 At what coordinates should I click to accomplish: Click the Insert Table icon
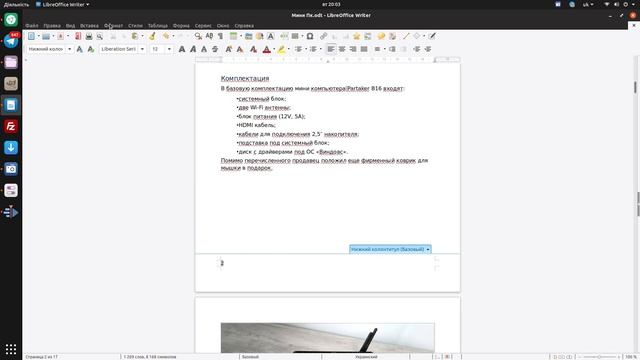[233, 36]
